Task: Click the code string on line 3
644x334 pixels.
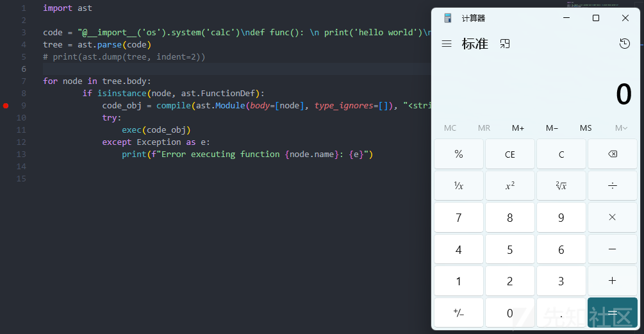Action: click(x=254, y=33)
